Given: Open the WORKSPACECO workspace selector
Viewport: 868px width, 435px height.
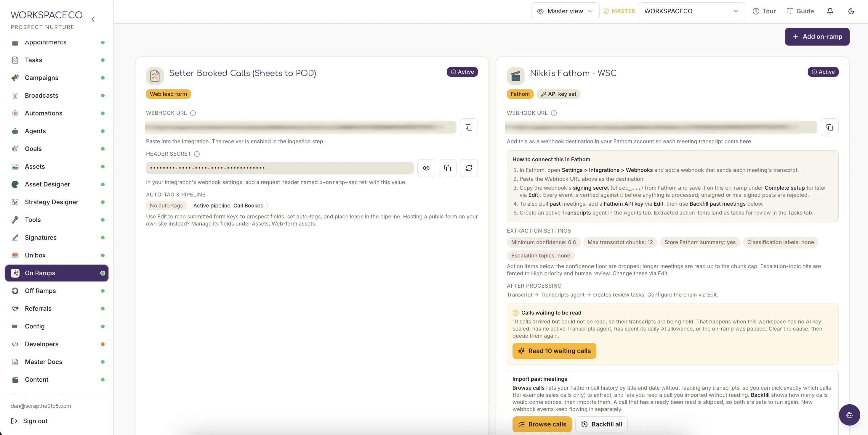Looking at the screenshot, I should click(691, 11).
